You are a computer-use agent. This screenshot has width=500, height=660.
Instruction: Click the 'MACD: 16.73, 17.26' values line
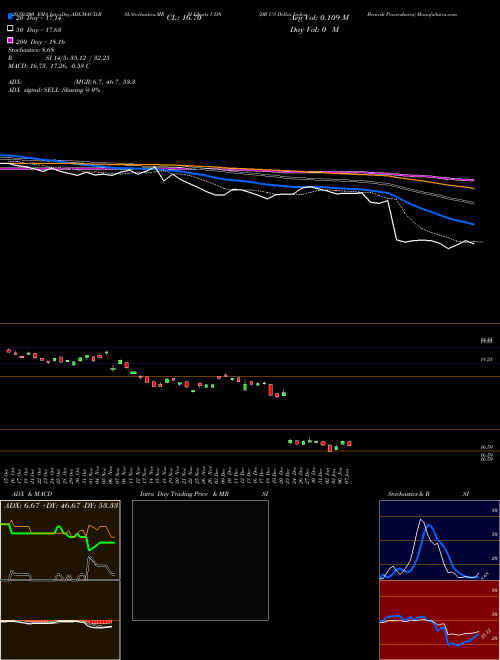click(x=49, y=66)
